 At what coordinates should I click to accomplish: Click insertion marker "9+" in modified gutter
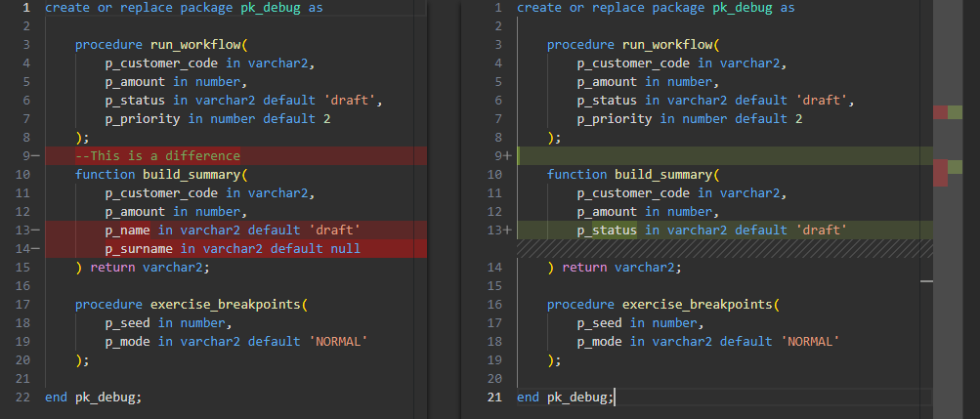click(502, 156)
